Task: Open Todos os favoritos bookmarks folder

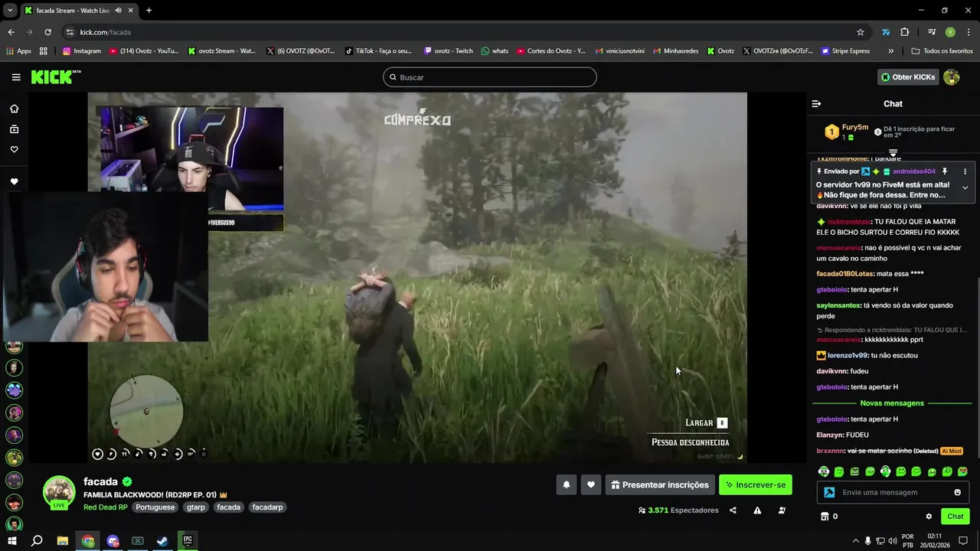Action: click(x=942, y=51)
